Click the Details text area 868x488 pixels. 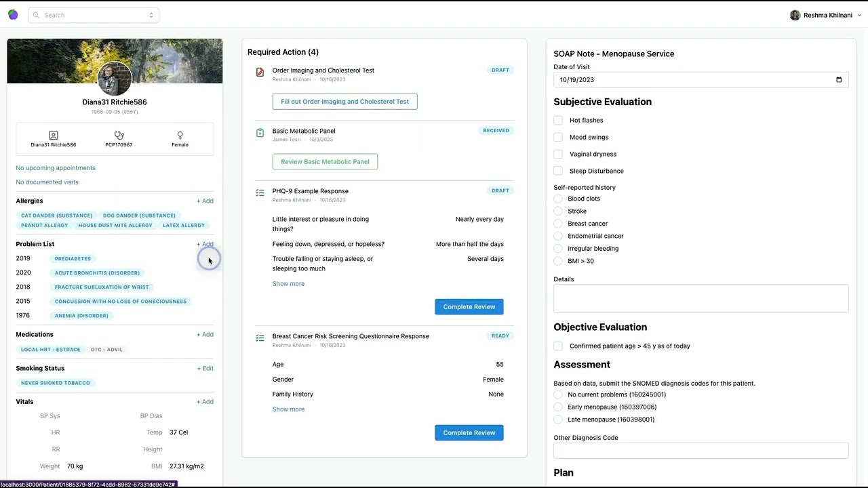point(701,298)
